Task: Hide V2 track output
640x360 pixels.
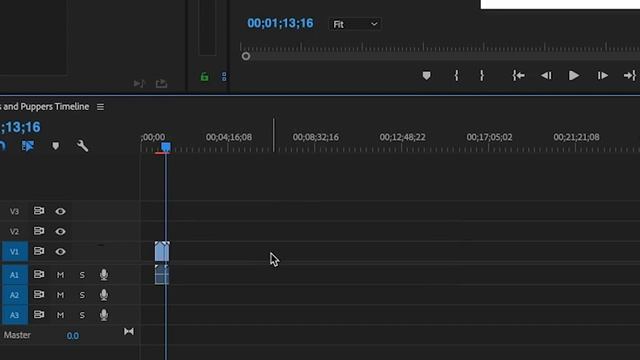Action: pyautogui.click(x=60, y=231)
